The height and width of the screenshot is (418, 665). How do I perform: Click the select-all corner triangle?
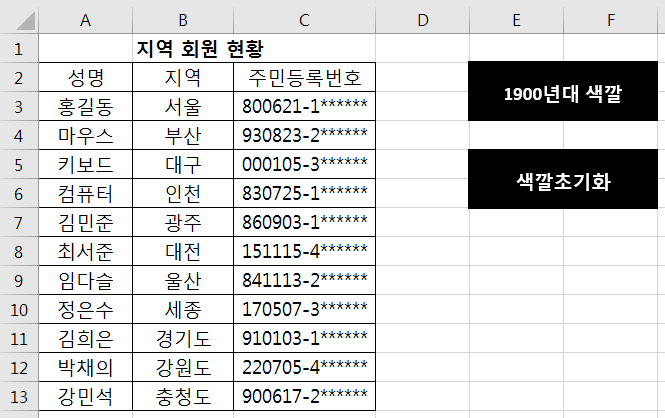point(25,20)
